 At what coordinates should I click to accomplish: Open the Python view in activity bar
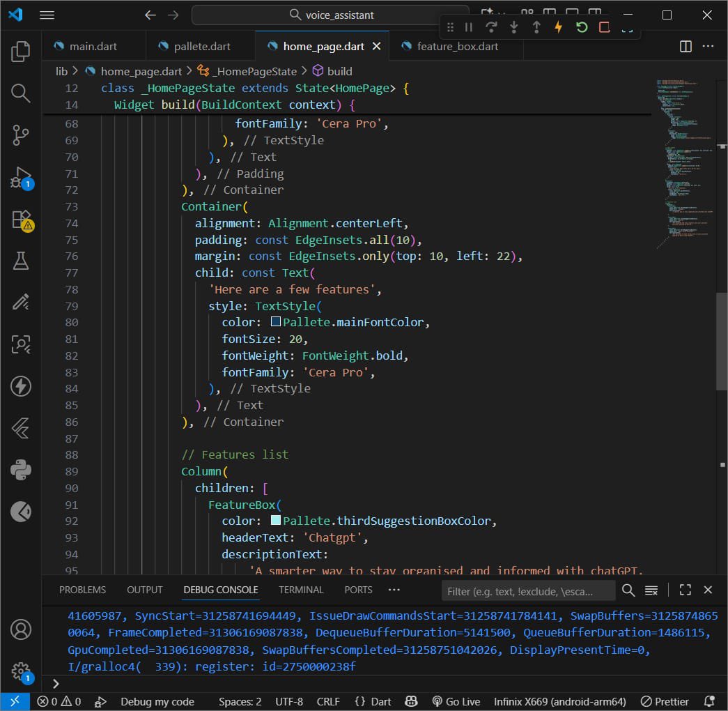point(20,470)
